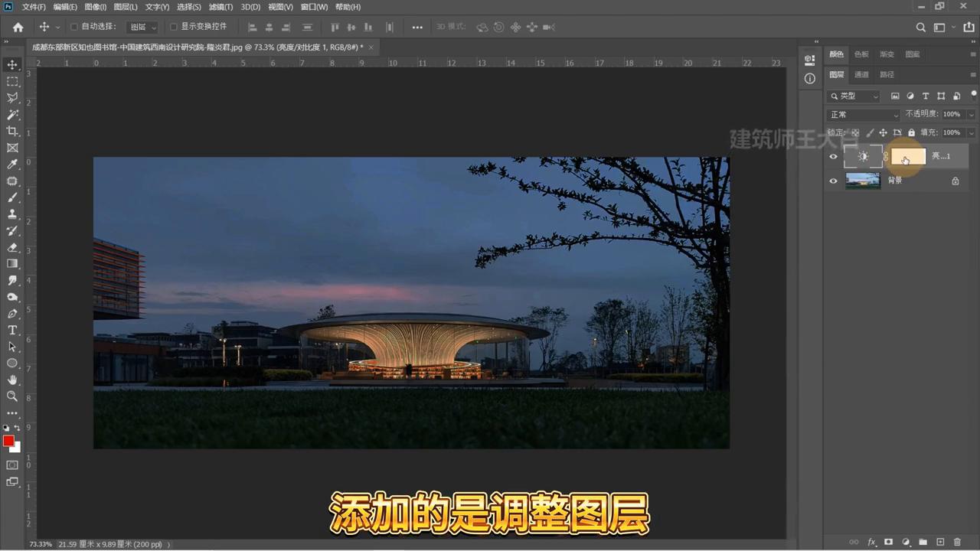The height and width of the screenshot is (551, 980).
Task: Switch to the 通道 channels tab
Action: point(861,74)
